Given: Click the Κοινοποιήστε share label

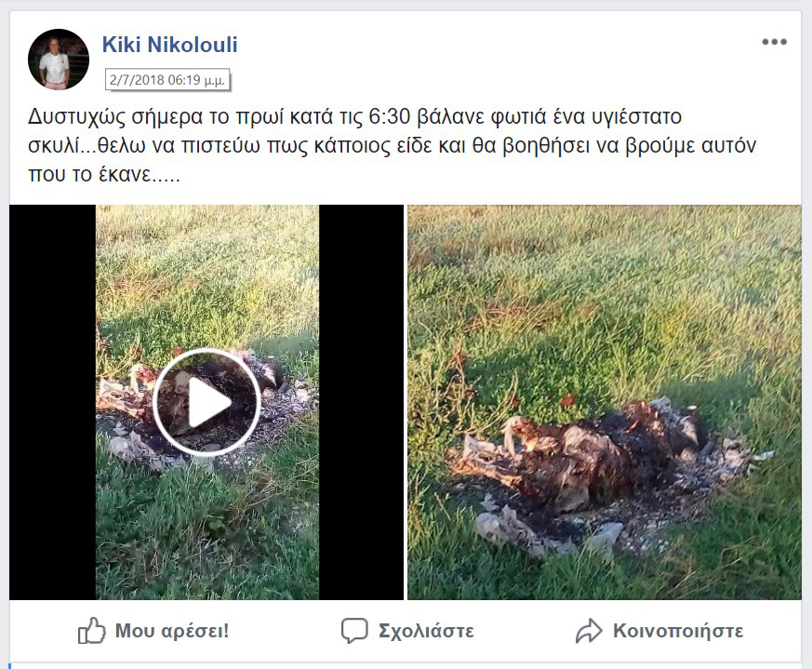Looking at the screenshot, I should pos(678,631).
